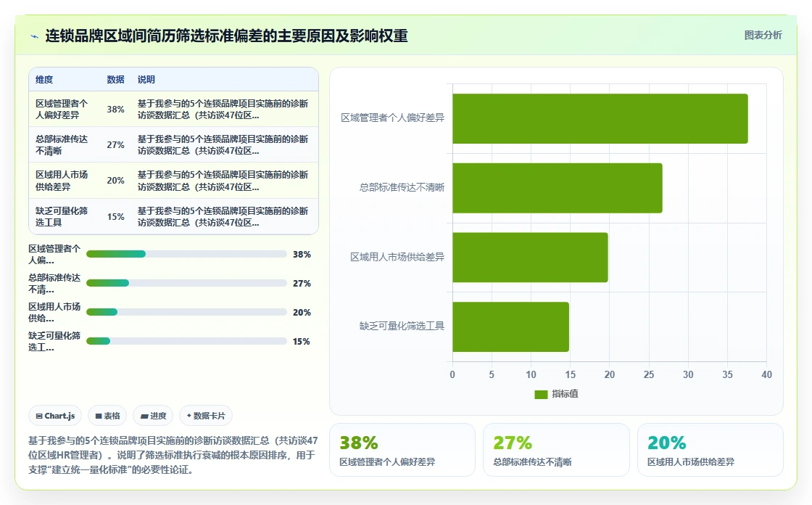Click table cell 缺乏可量化筛选工具
The height and width of the screenshot is (505, 812).
(x=62, y=217)
